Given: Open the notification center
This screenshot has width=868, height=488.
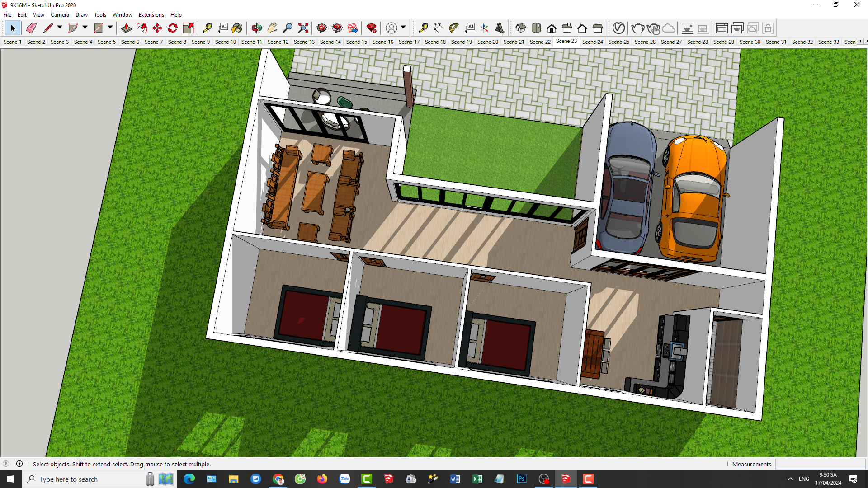Looking at the screenshot, I should pyautogui.click(x=853, y=479).
